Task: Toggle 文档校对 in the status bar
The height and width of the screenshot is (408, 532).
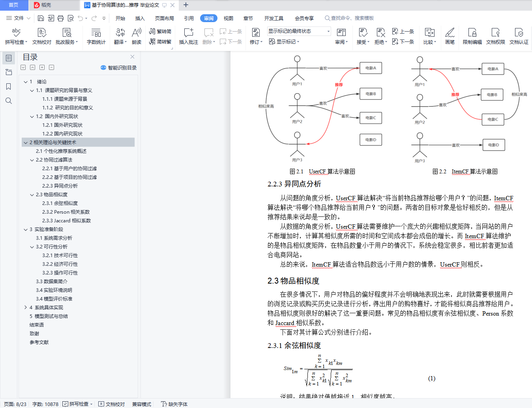Action: pos(111,404)
